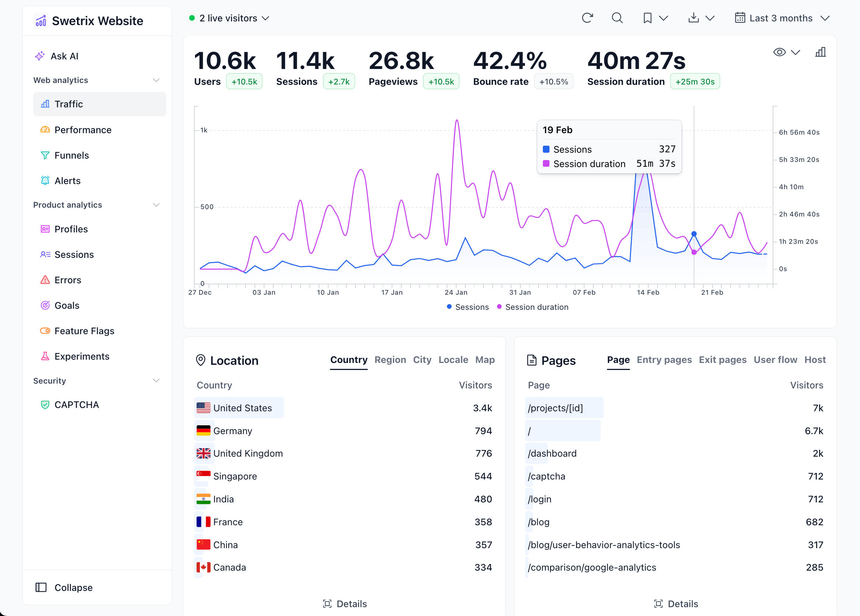Filter by Germany country row
860x616 pixels.
(x=344, y=430)
